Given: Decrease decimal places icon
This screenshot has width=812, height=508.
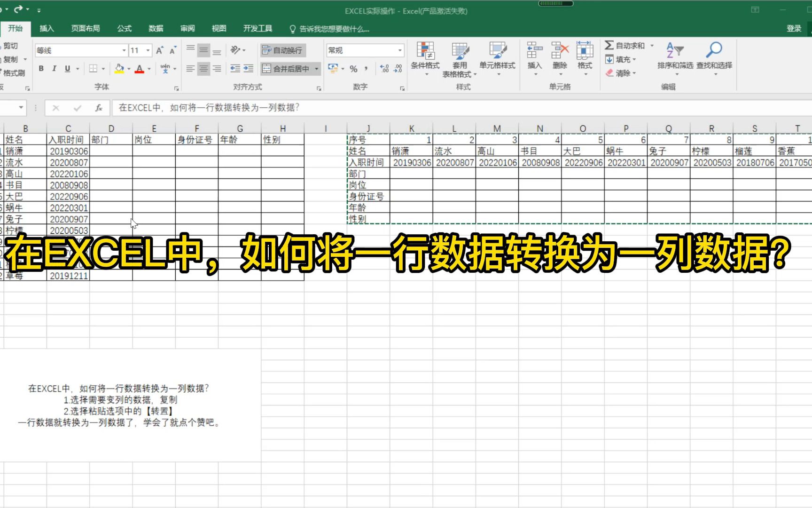Looking at the screenshot, I should tap(398, 69).
